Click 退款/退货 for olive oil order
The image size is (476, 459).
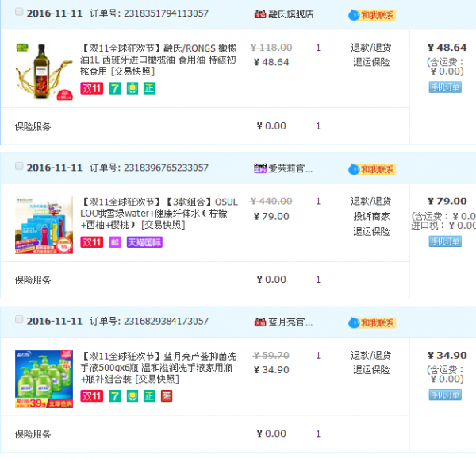371,48
